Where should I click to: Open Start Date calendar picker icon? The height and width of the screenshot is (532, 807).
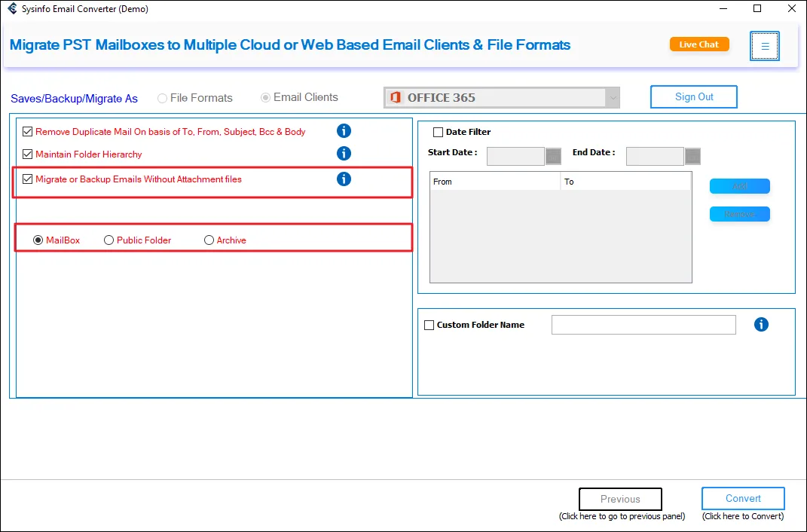(554, 157)
